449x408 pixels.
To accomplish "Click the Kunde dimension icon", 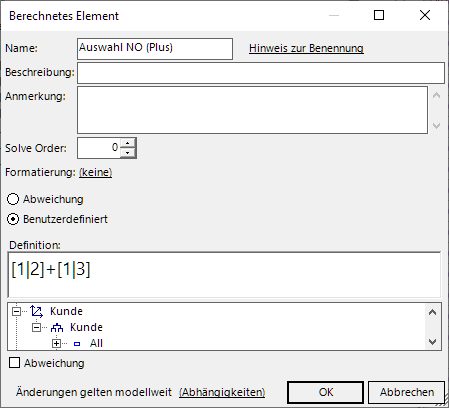I will (37, 311).
